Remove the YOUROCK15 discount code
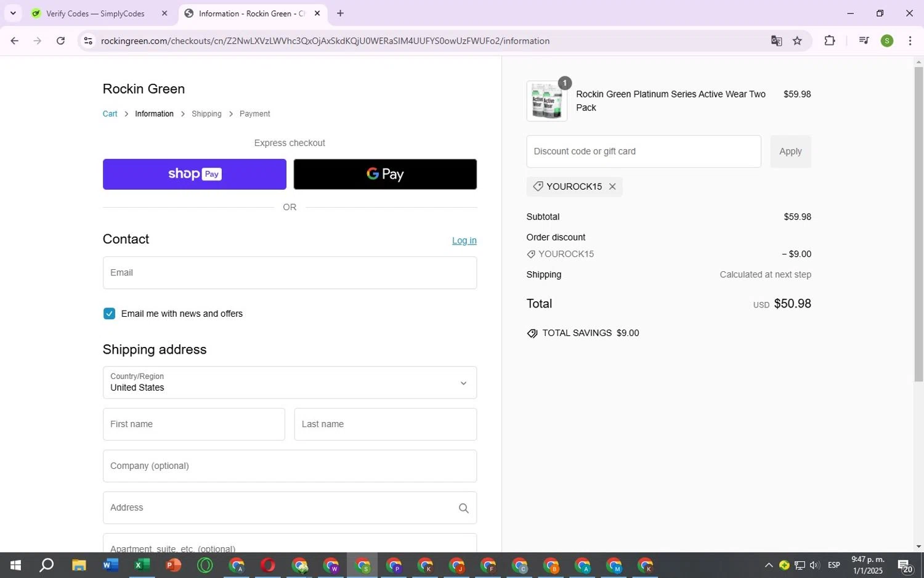 click(x=612, y=186)
